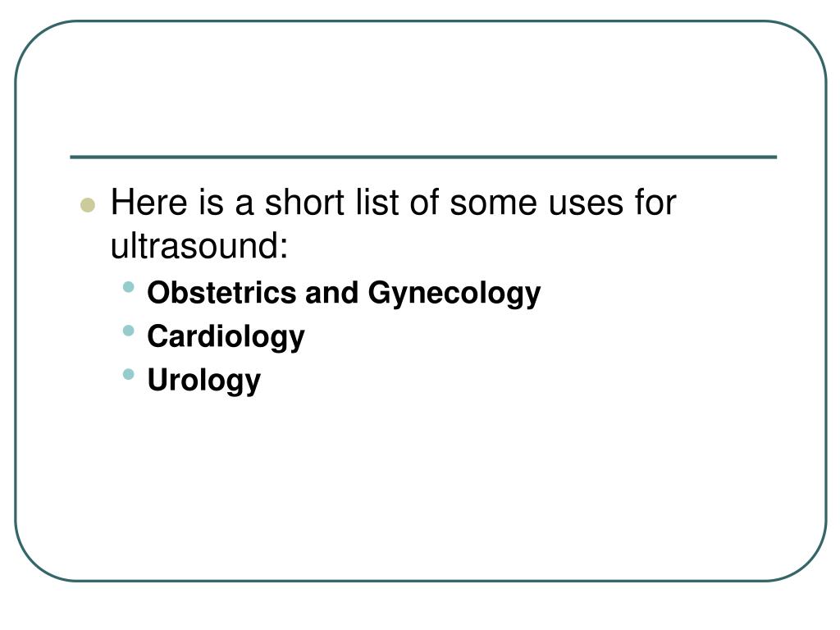Select the word 'Gynecology'

[x=454, y=294]
